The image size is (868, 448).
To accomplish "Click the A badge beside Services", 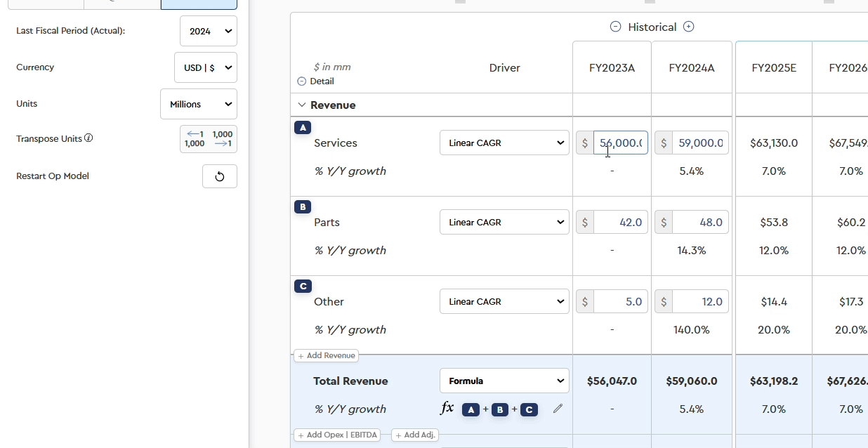I will tap(303, 128).
